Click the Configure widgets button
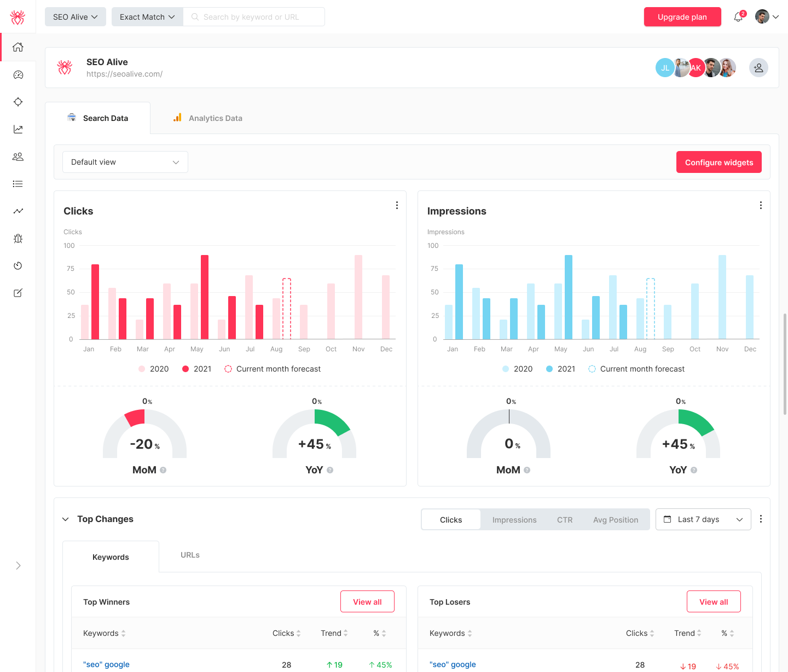788x672 pixels. click(719, 163)
